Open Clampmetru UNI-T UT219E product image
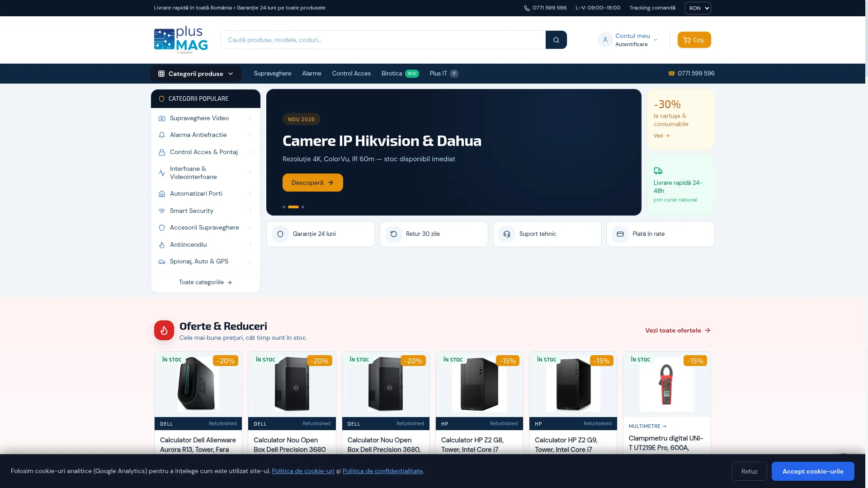The height and width of the screenshot is (488, 868). [667, 384]
